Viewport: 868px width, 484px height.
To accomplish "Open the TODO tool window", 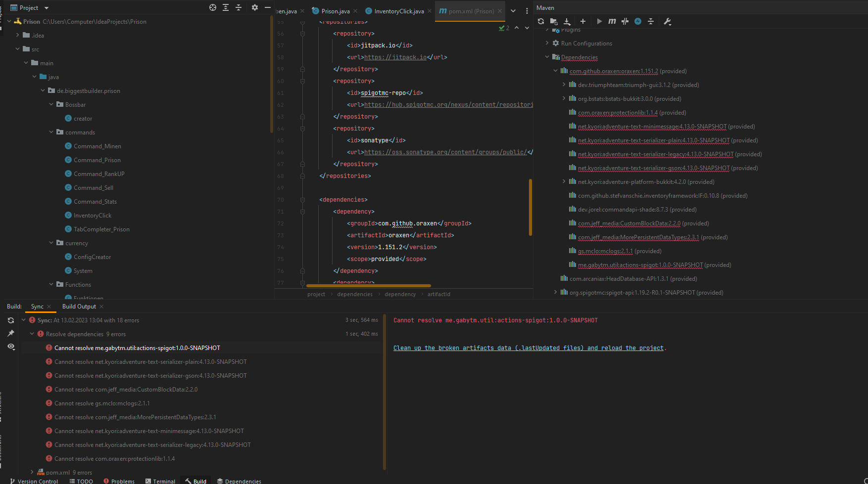I will [81, 481].
